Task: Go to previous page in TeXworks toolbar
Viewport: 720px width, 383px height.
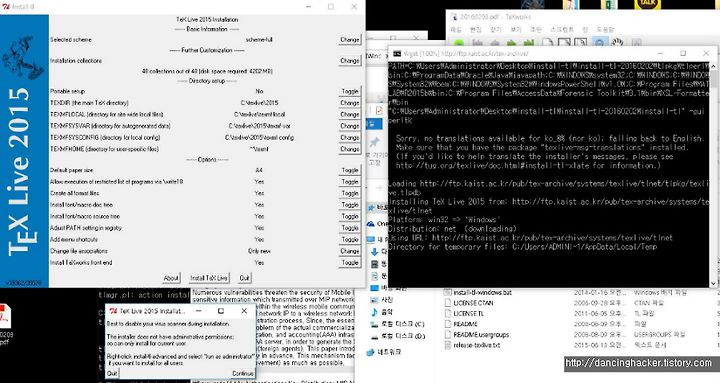Action: pos(495,43)
